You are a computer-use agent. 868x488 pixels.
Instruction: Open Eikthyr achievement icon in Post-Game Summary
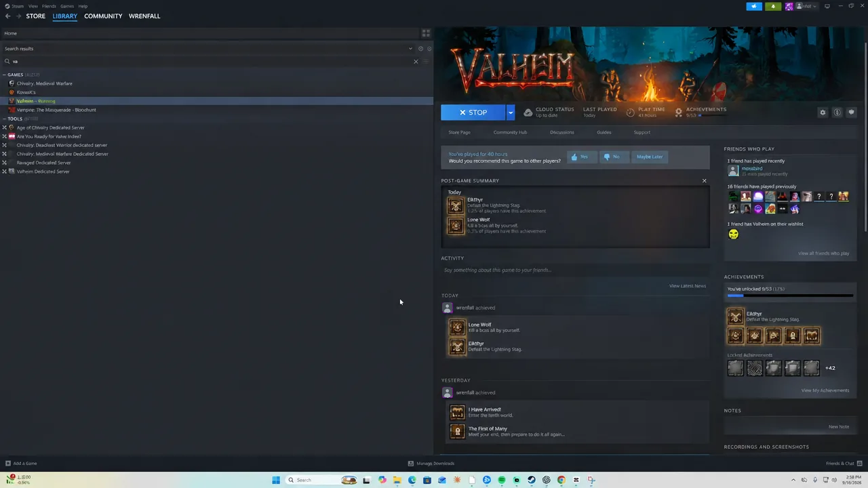coord(456,205)
